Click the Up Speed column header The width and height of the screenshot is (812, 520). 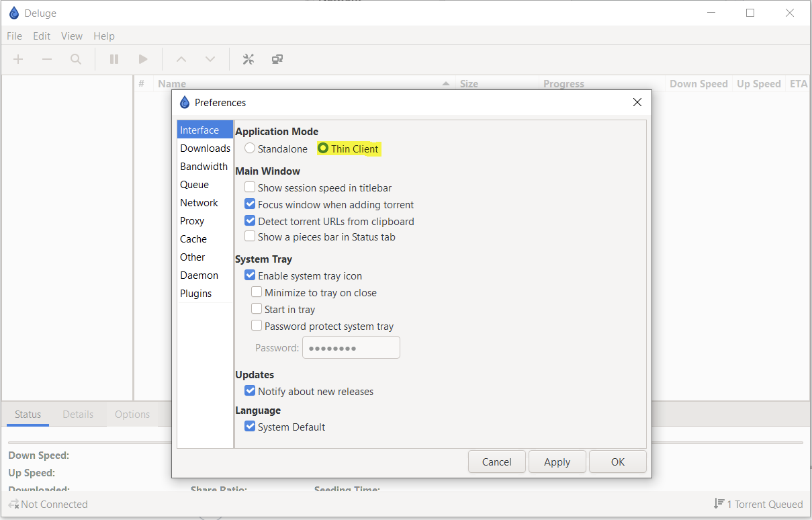759,84
